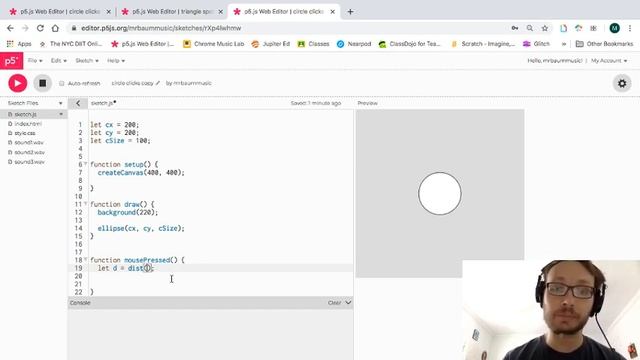Fold the setup function at line 6
640x360 pixels.
(x=85, y=164)
